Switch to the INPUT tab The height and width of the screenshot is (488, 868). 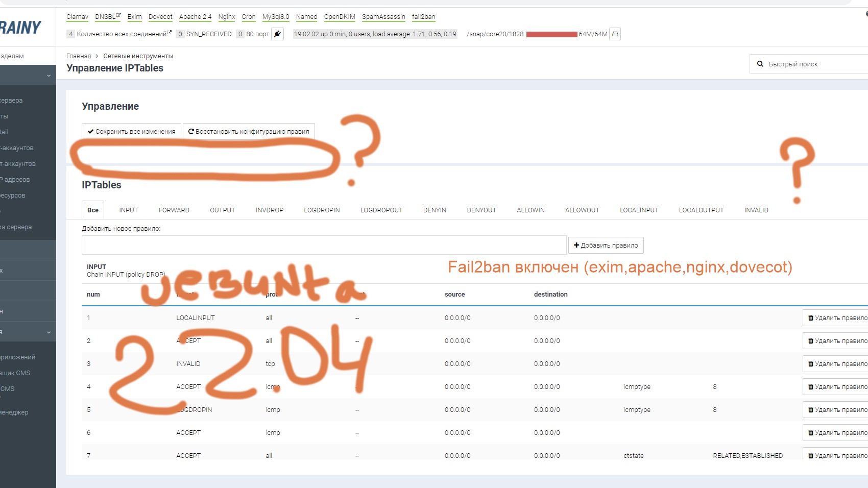[129, 210]
